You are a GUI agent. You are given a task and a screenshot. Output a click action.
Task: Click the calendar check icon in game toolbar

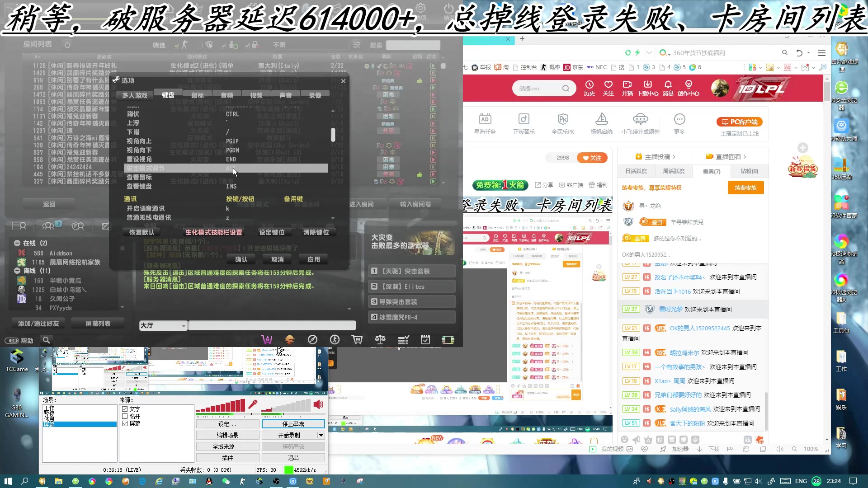(x=425, y=339)
